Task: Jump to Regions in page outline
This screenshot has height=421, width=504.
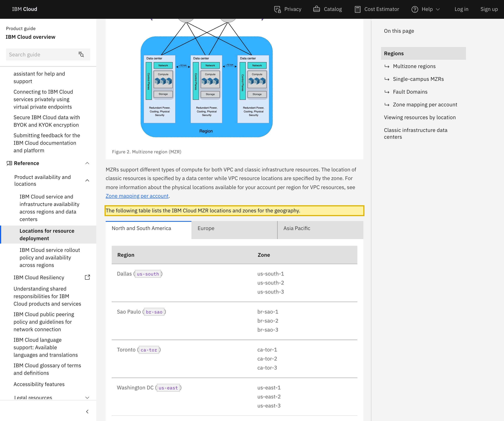Action: pos(423,53)
